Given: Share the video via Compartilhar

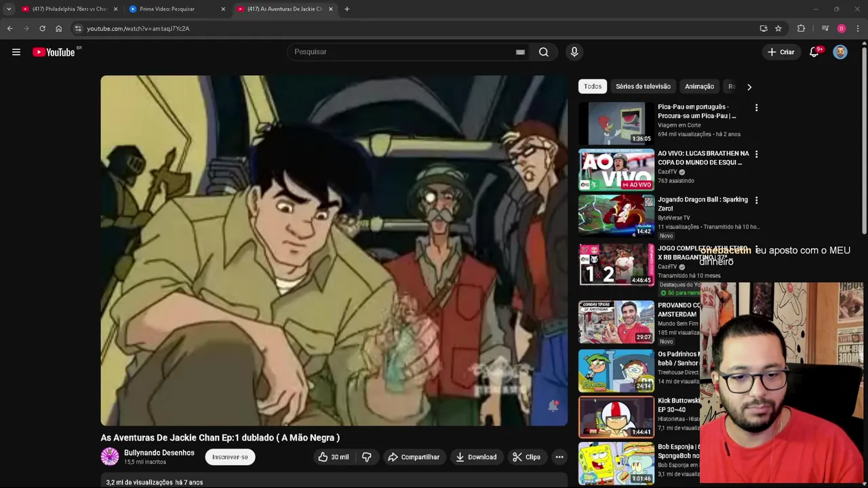Looking at the screenshot, I should tap(414, 457).
